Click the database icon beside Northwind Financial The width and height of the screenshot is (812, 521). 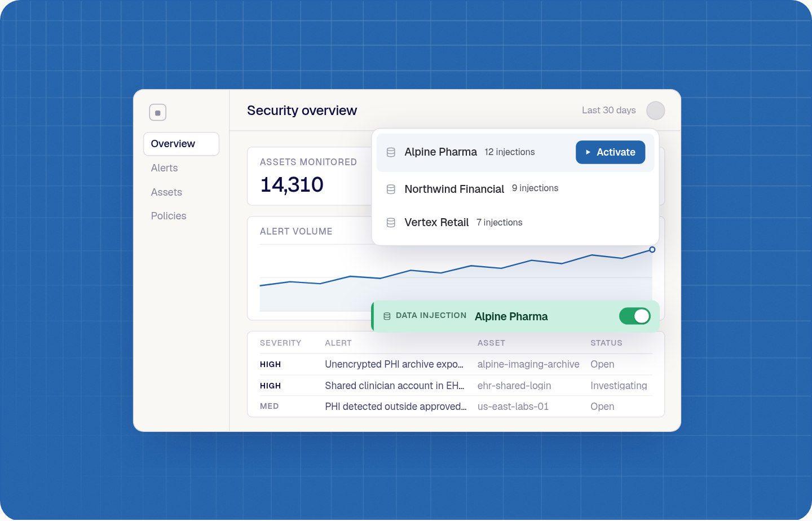[391, 189]
